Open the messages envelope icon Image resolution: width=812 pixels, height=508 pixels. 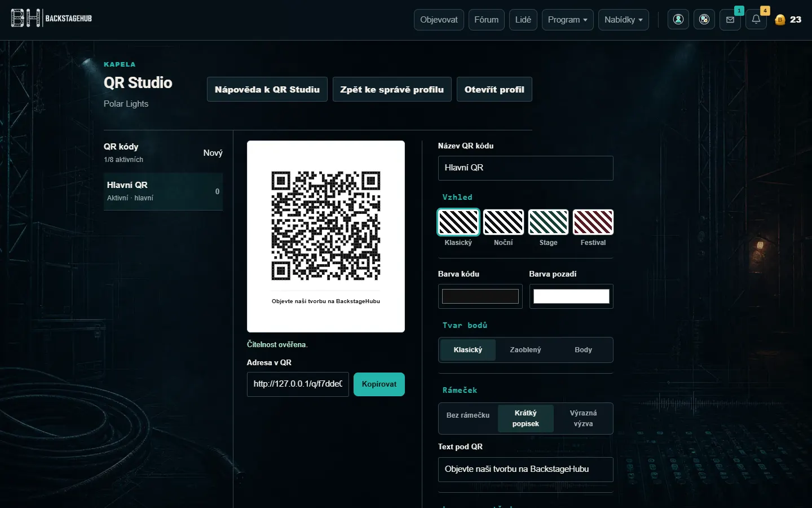[730, 19]
